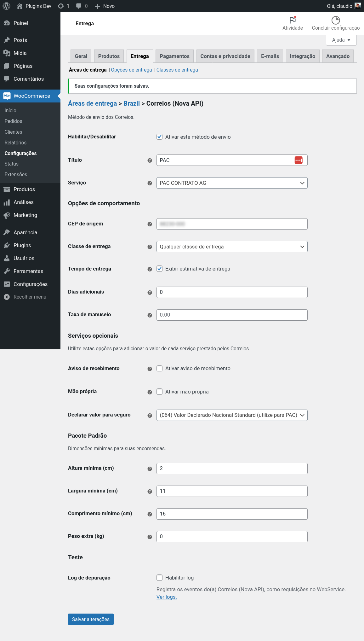Open the Declarar valor para seguro dropdown
The width and height of the screenshot is (364, 641).
point(232,415)
